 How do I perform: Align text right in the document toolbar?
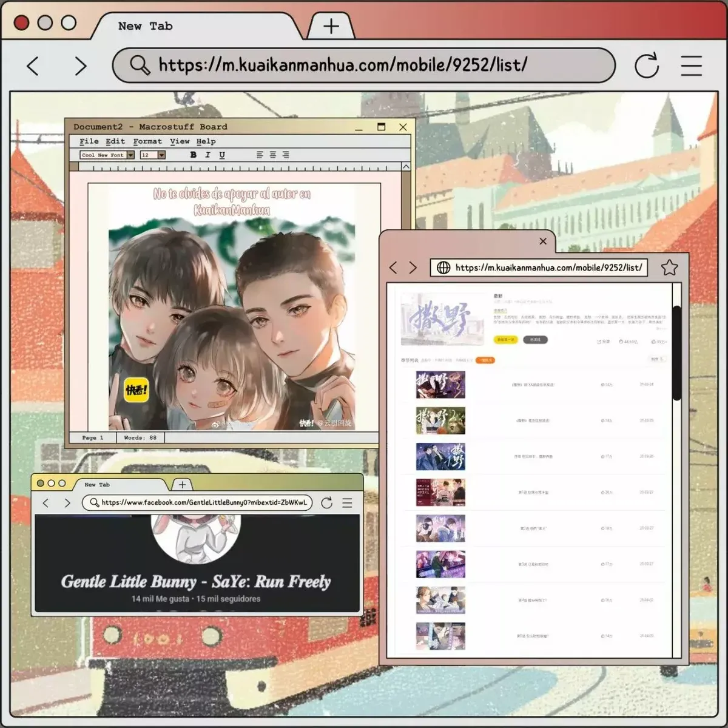pos(286,155)
